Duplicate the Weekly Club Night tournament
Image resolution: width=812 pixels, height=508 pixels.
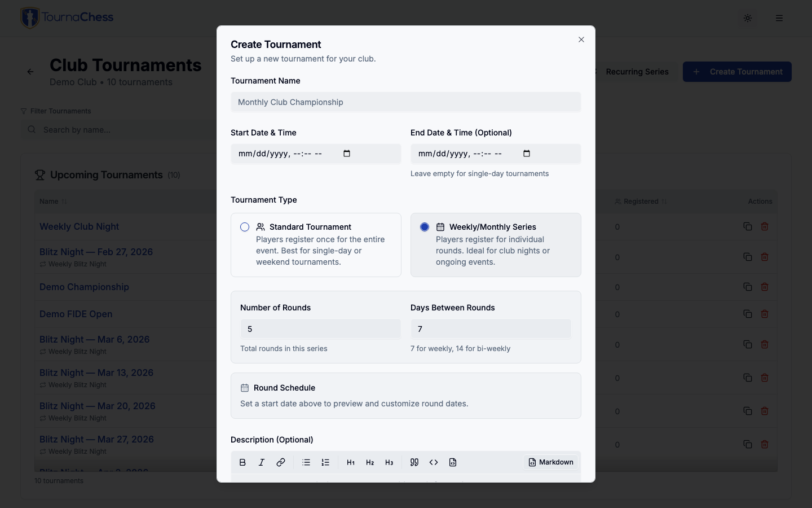point(748,226)
